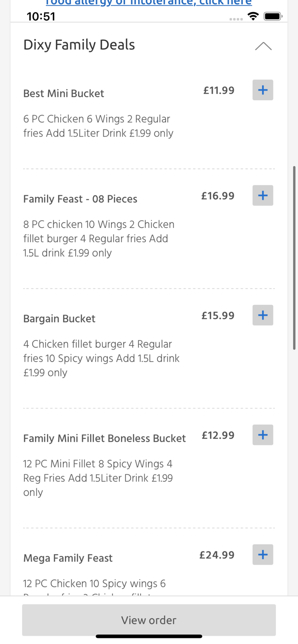298x644 pixels.
Task: Select the Mega Family Feast item
Action: pos(68,558)
